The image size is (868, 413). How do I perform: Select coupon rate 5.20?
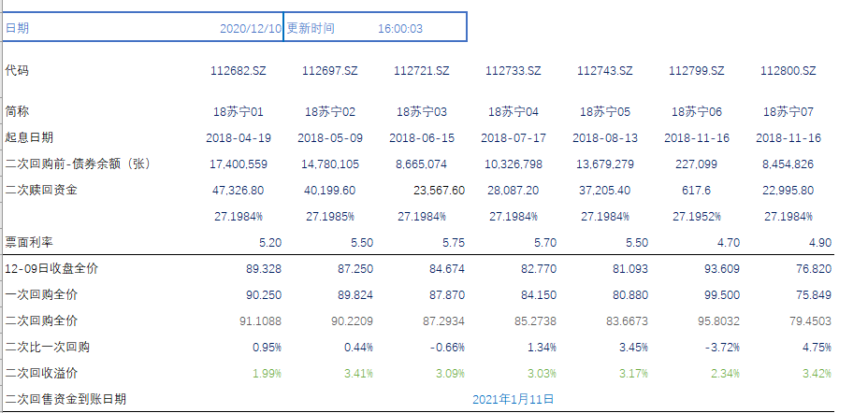[x=270, y=242]
